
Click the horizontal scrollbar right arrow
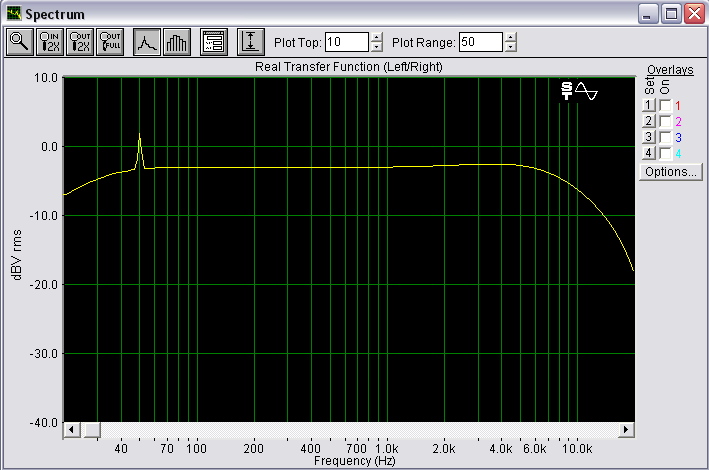pyautogui.click(x=626, y=430)
